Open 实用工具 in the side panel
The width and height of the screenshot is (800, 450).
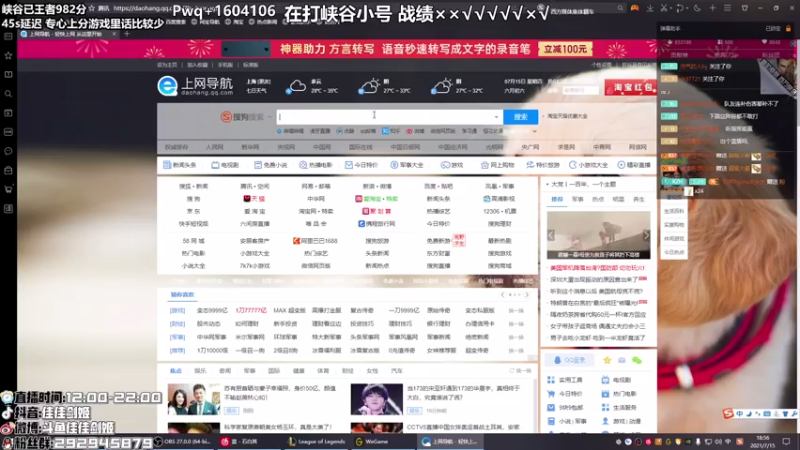pyautogui.click(x=565, y=380)
